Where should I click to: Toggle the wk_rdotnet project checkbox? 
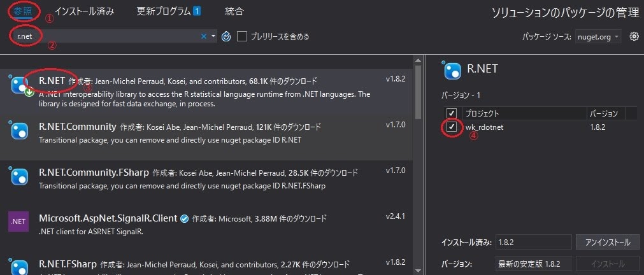point(452,127)
